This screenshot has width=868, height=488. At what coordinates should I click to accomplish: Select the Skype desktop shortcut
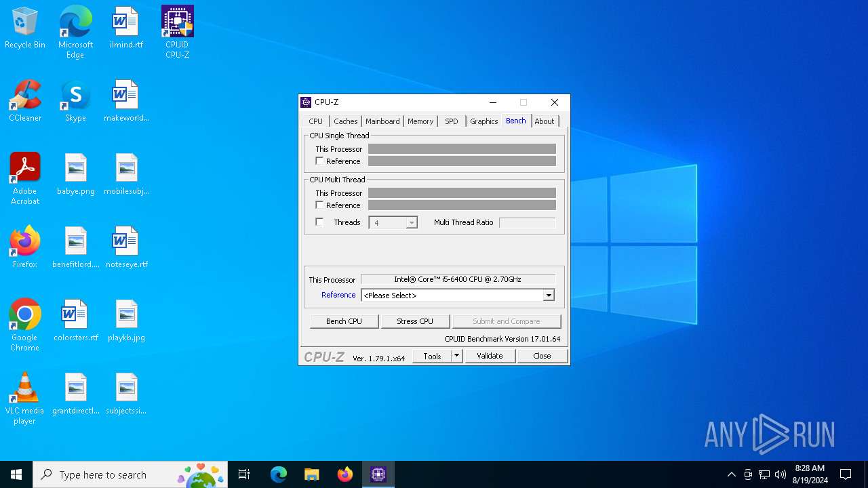75,101
